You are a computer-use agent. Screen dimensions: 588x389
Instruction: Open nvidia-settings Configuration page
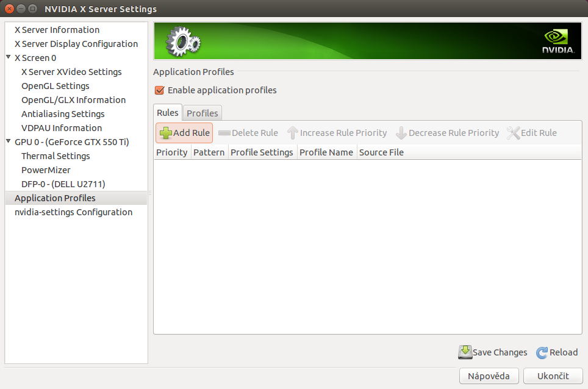[x=76, y=212]
